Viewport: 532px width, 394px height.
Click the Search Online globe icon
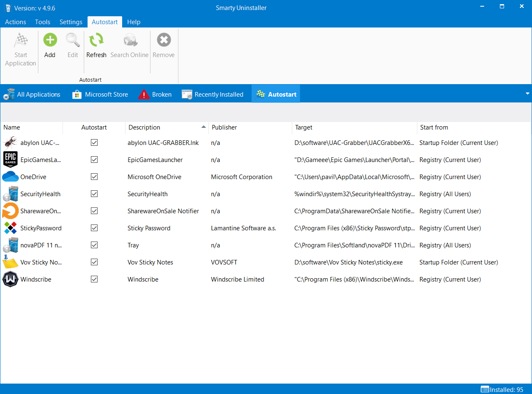point(130,40)
